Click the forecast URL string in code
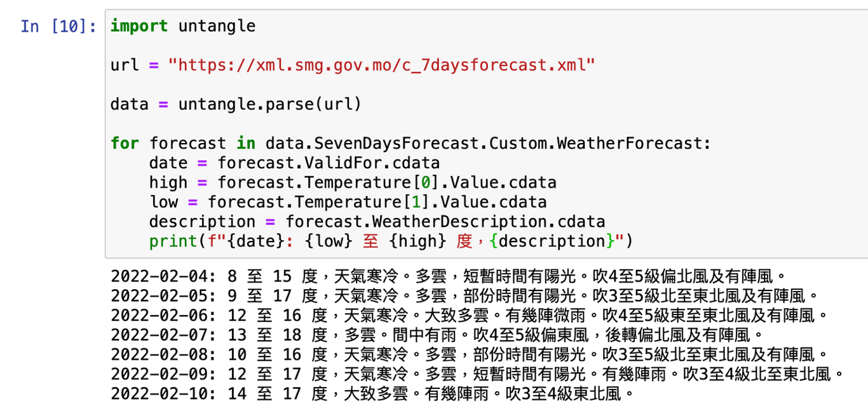 pos(382,65)
